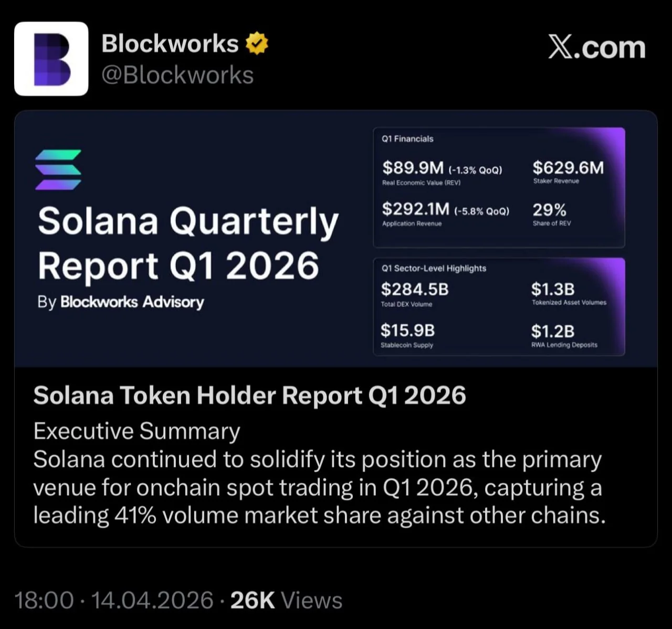Image resolution: width=672 pixels, height=629 pixels.
Task: Click the By Blockworks Advisory byline
Action: (x=121, y=302)
